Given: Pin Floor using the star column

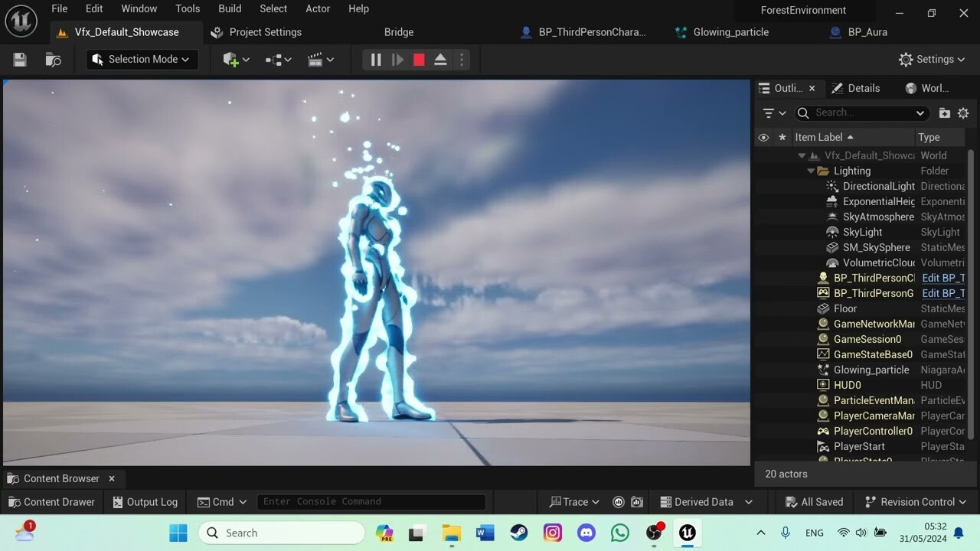Looking at the screenshot, I should [782, 308].
